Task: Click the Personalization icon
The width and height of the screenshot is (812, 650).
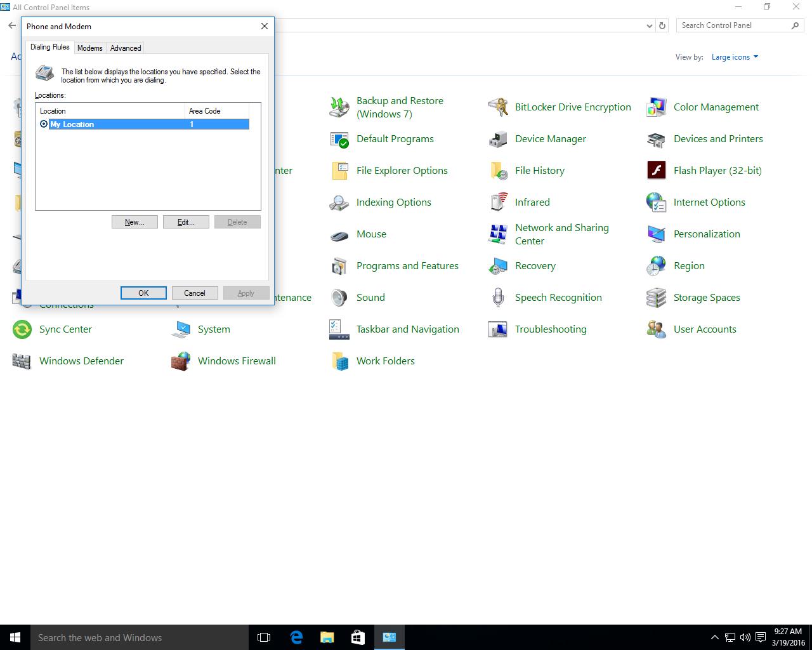Action: (x=657, y=234)
